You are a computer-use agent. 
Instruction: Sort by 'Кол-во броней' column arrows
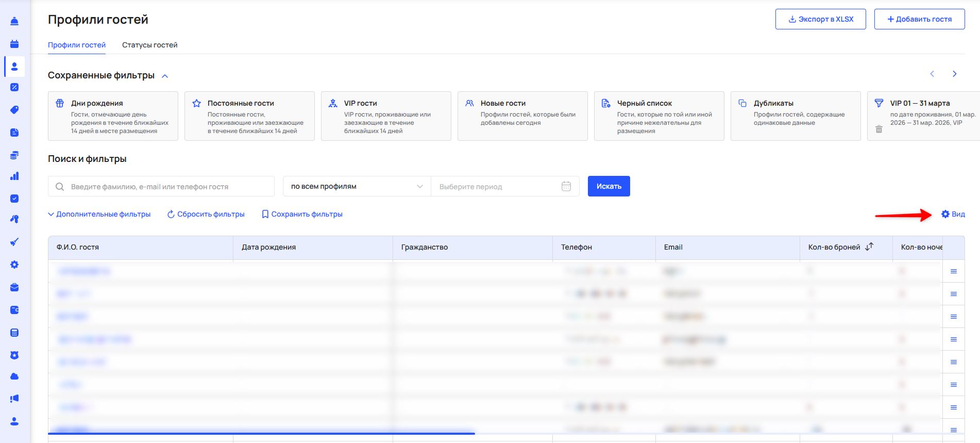(x=869, y=247)
